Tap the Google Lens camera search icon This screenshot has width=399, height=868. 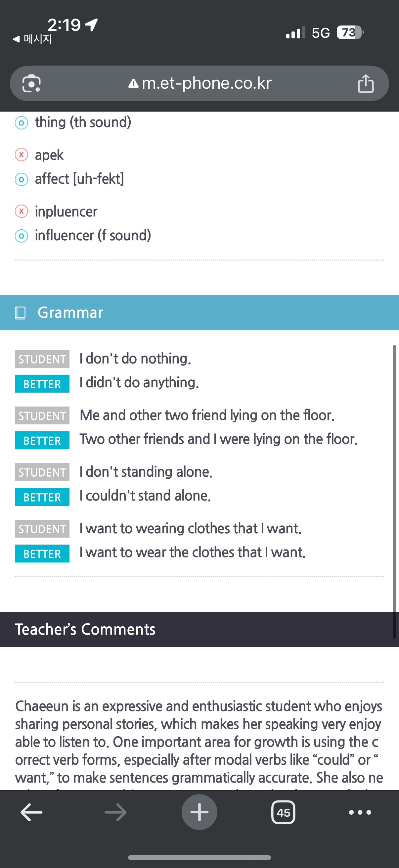(x=31, y=83)
